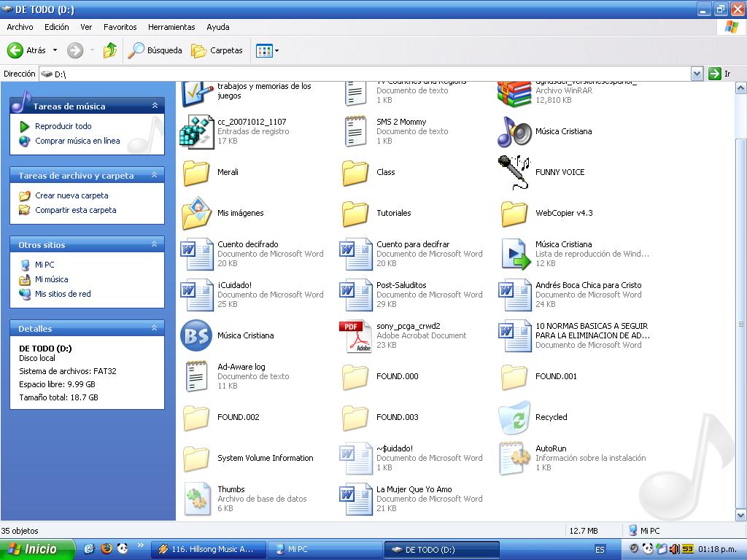Click Crear nueva carpeta link
This screenshot has height=560, width=747.
pyautogui.click(x=71, y=195)
